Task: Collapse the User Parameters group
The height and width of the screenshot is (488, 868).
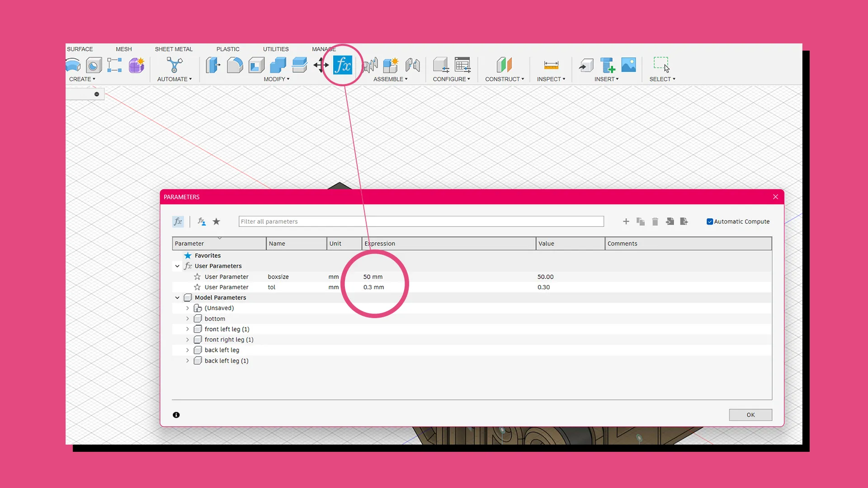Action: pos(177,266)
